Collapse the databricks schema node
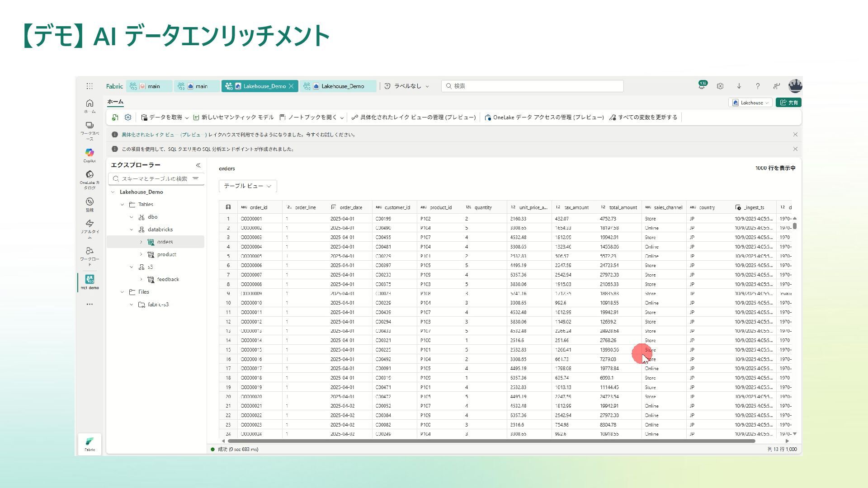This screenshot has width=868, height=488. [132, 230]
